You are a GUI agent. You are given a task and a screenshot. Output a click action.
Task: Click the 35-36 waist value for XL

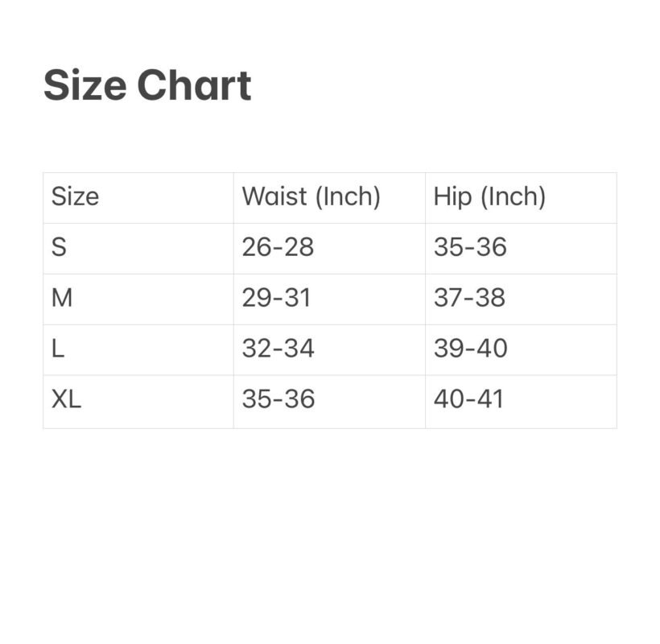pyautogui.click(x=278, y=399)
